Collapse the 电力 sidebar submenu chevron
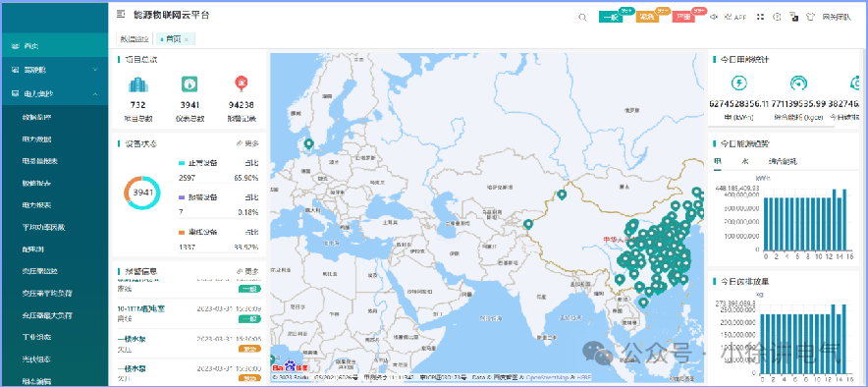This screenshot has width=868, height=387. tap(95, 94)
